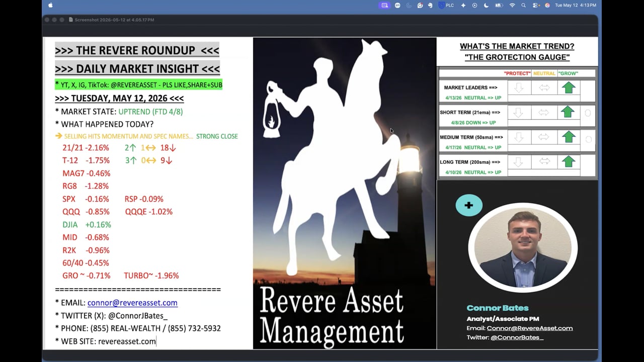Click the connor@revereasset.com email link
644x362 pixels.
tap(132, 303)
